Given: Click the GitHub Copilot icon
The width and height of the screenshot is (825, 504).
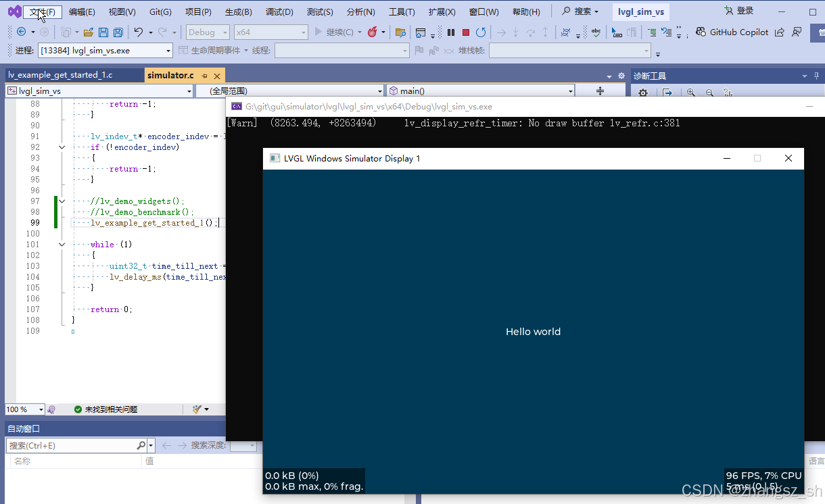Looking at the screenshot, I should click(x=700, y=32).
